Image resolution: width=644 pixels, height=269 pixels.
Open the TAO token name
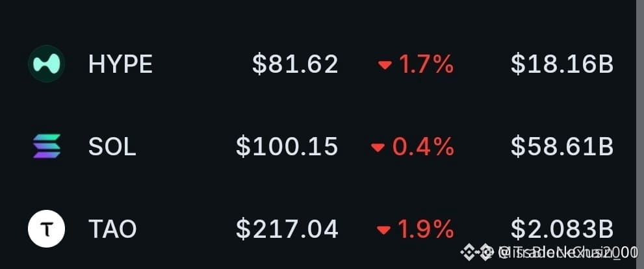pos(112,229)
